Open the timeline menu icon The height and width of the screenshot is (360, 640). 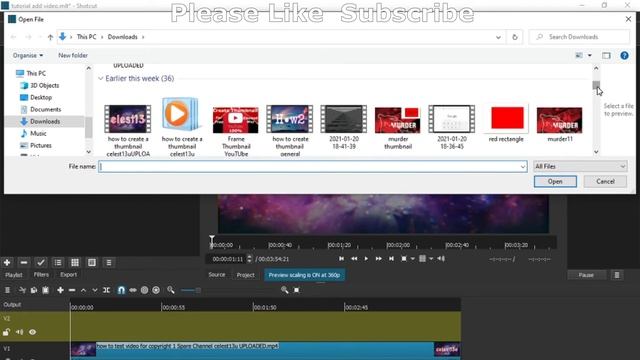[x=7, y=290]
